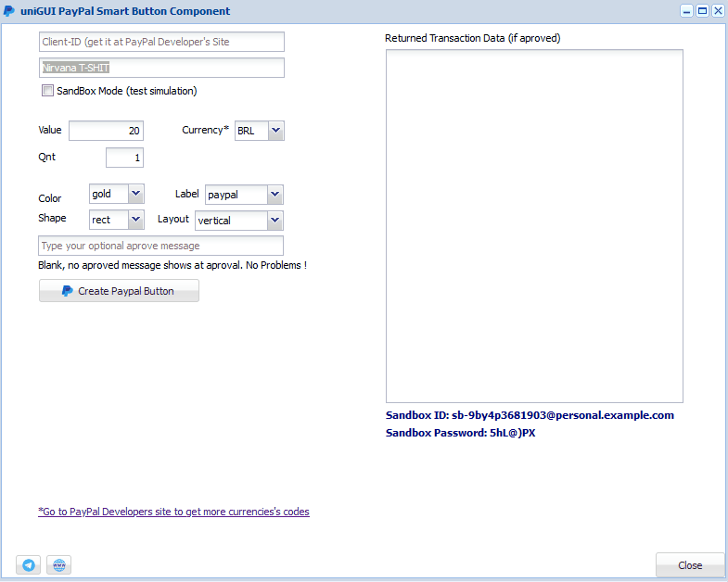Minimize the uniGUI PayPal window
The image size is (728, 582).
pos(686,11)
